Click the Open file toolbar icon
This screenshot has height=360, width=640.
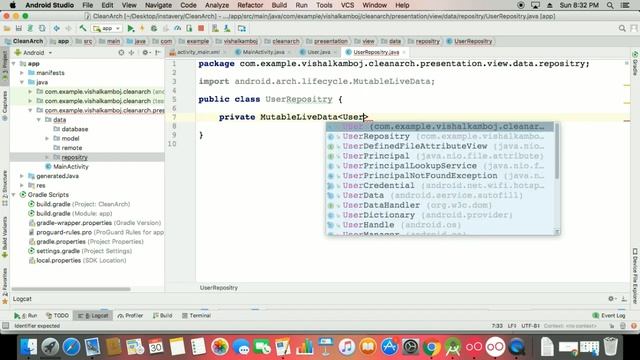coord(7,29)
